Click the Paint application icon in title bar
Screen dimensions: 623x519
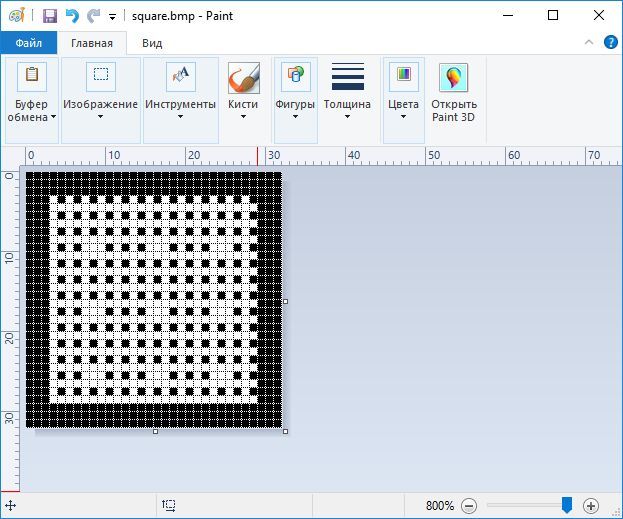[x=17, y=16]
